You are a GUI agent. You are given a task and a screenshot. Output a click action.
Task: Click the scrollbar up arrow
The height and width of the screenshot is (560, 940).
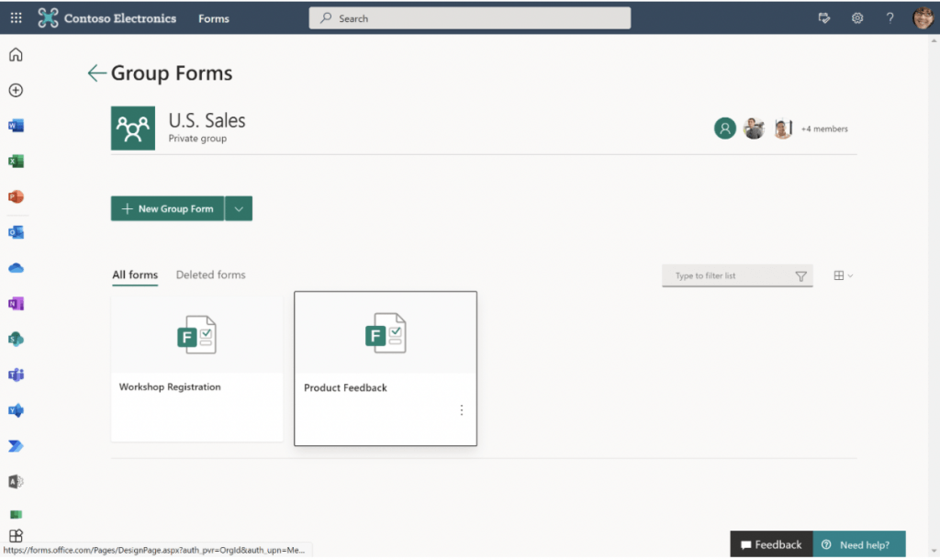coord(934,40)
